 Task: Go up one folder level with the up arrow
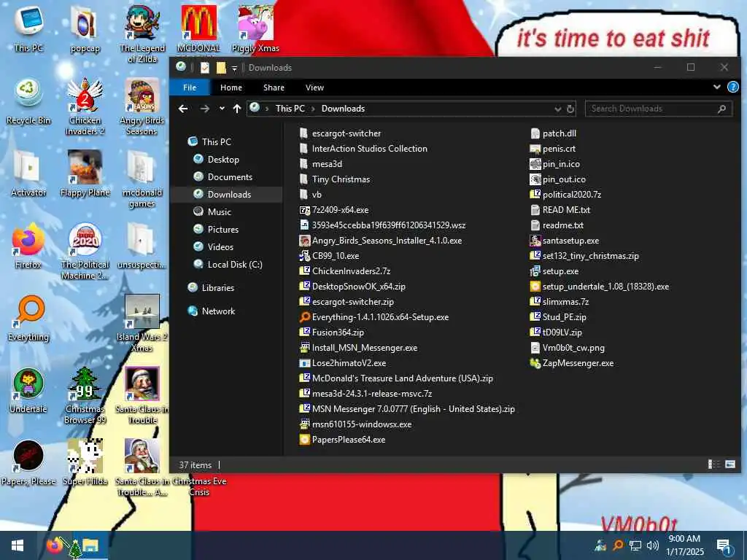click(x=237, y=109)
